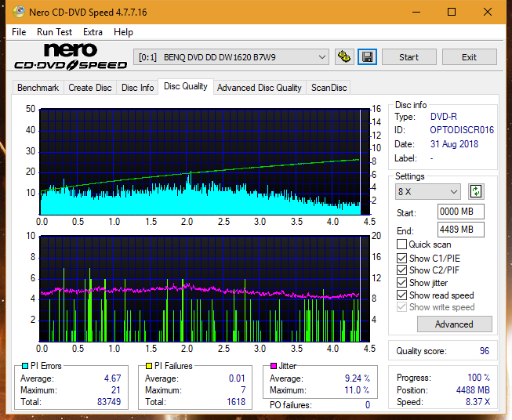
Task: Select the Disc Quality tab
Action: (186, 86)
